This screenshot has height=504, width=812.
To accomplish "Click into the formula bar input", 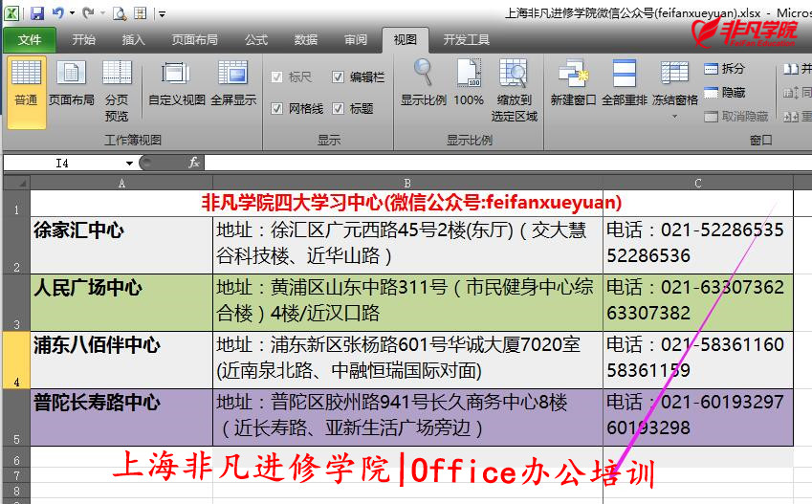I will click(x=508, y=164).
